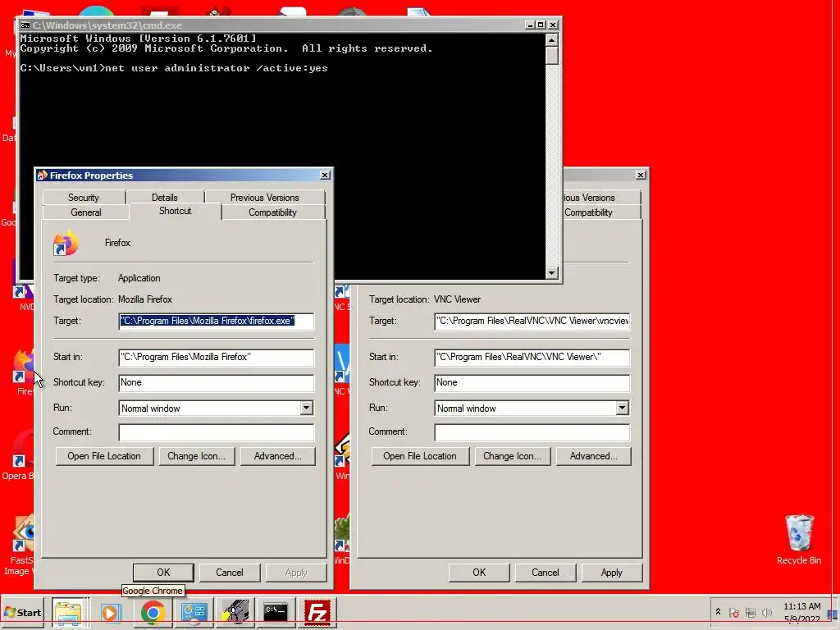The height and width of the screenshot is (630, 840).
Task: Click the cmd.exe title bar system icon
Action: coord(25,25)
